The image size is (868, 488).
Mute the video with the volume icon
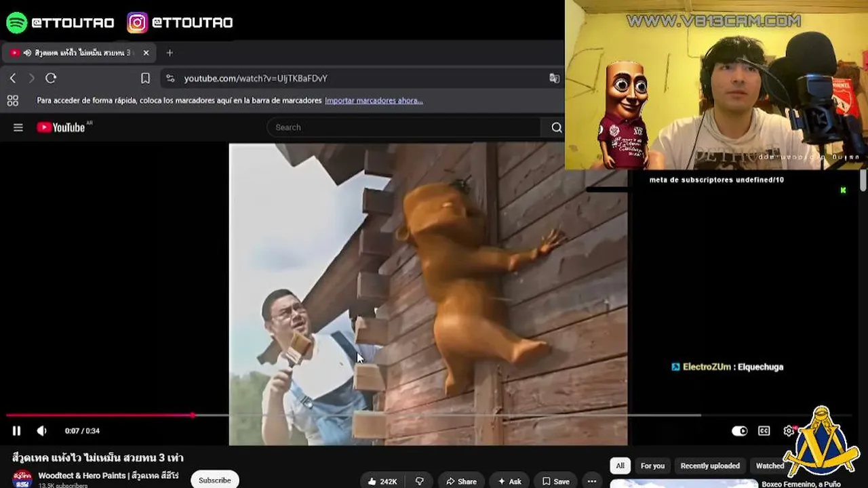[41, 431]
